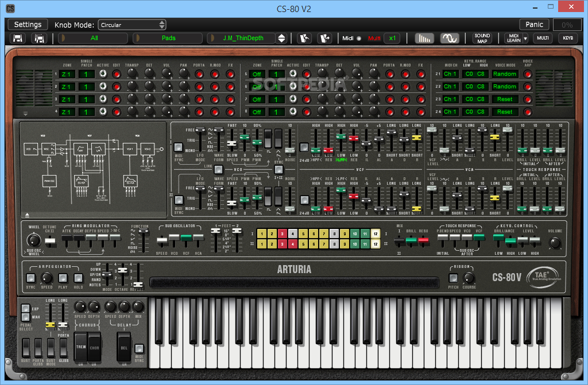
Task: Click the Import preset icon
Action: [304, 38]
